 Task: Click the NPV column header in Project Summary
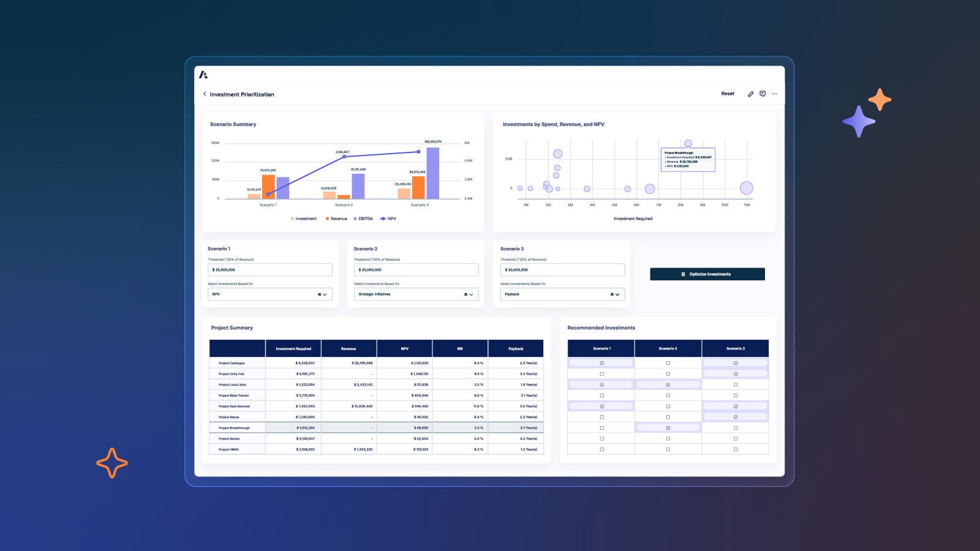404,348
